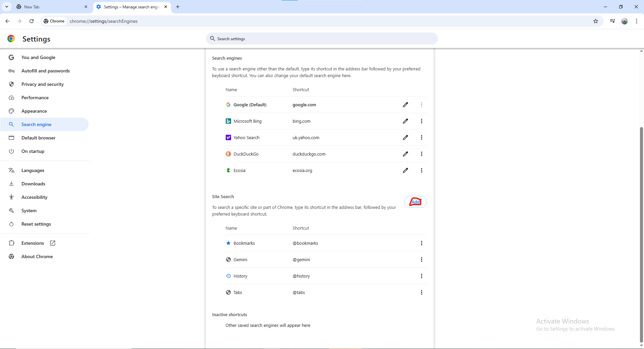
Task: Open three-dot menu for the Tabs shortcut
Action: tap(421, 292)
